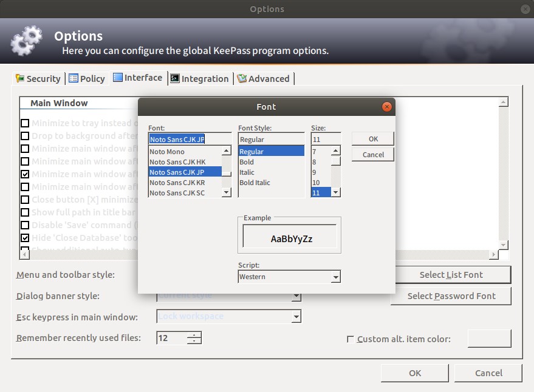Choose 'Noto Sans CJK SC' font
Image resolution: width=534 pixels, height=392 pixels.
click(x=185, y=192)
